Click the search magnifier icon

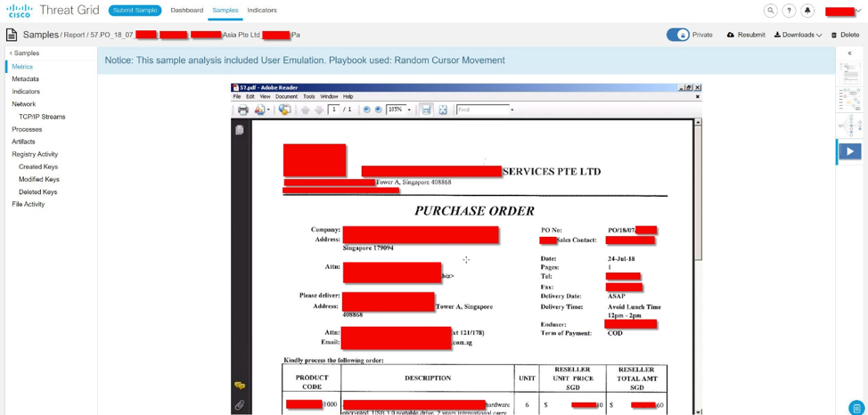tap(770, 11)
